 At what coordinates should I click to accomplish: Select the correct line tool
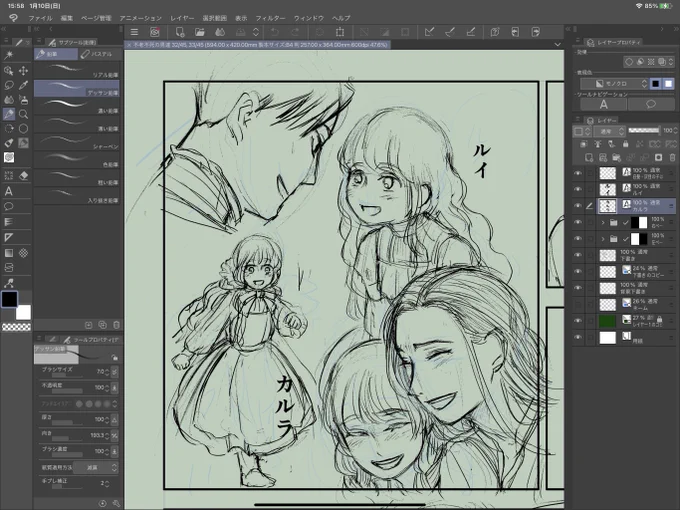point(9,284)
